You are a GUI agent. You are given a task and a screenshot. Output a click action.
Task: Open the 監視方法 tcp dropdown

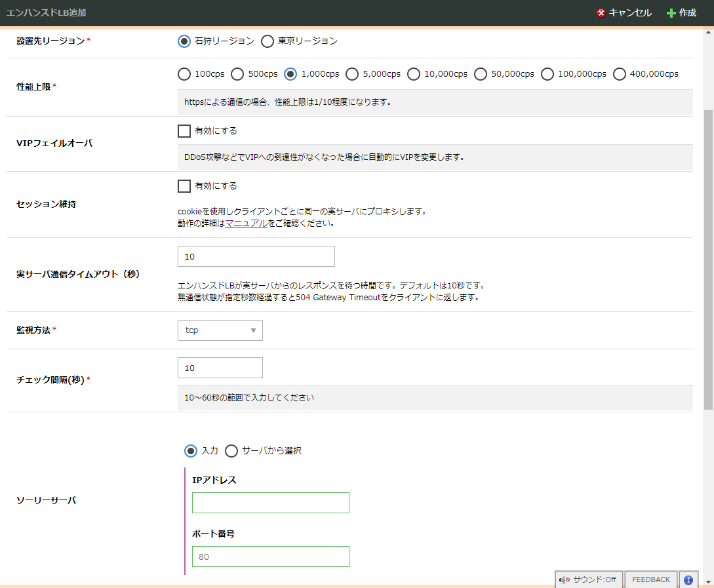coord(220,330)
